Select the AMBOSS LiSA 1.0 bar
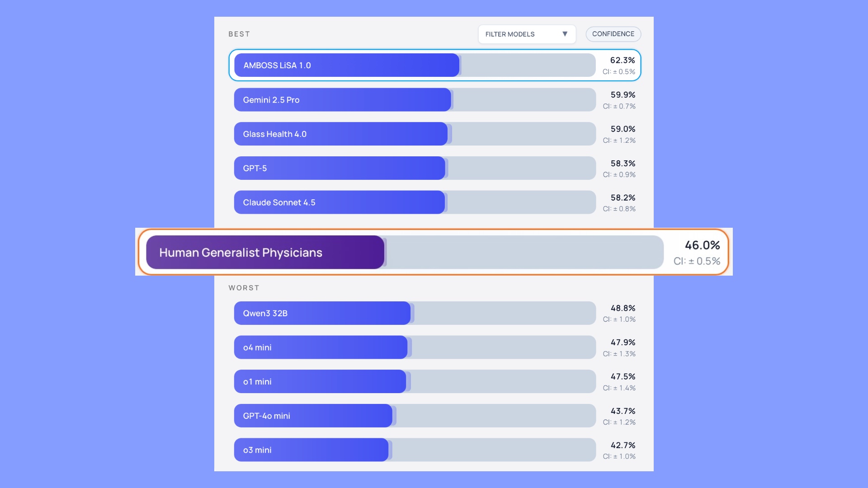 click(347, 66)
